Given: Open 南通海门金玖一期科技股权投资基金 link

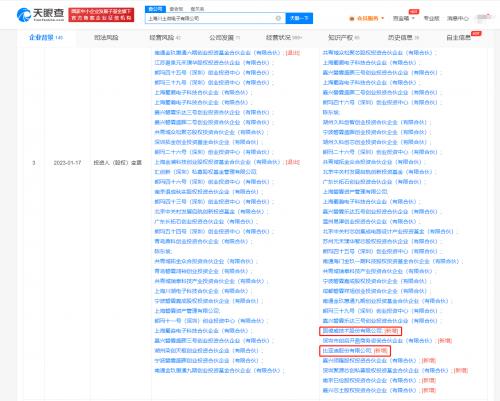Looking at the screenshot, I should click(x=391, y=261).
